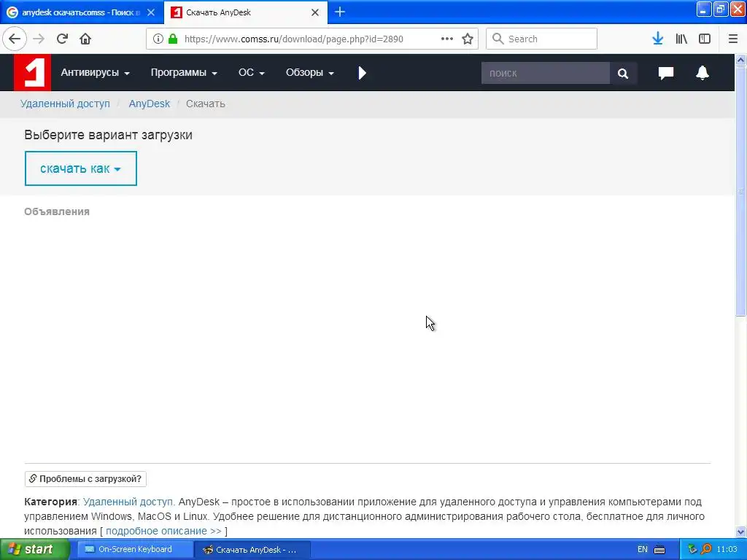Viewport: 747px width, 560px height.
Task: Click Проблемы с загрузкой? button
Action: click(x=85, y=478)
